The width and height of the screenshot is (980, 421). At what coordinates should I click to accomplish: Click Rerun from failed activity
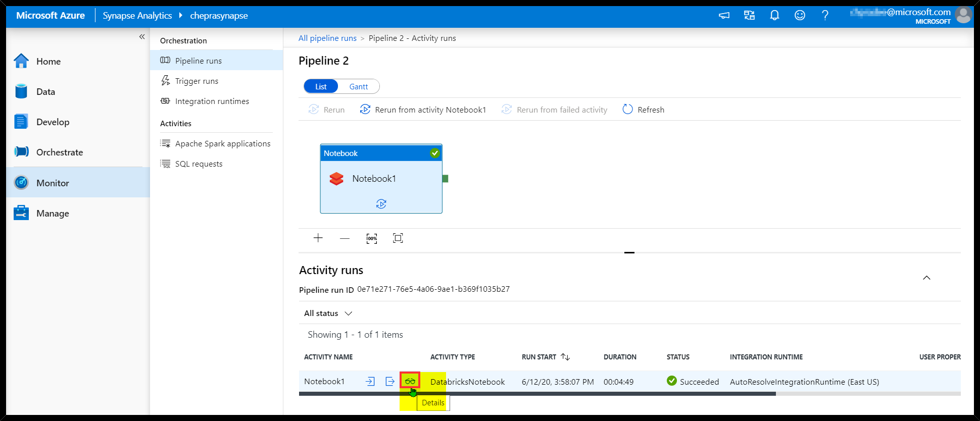[x=554, y=110]
